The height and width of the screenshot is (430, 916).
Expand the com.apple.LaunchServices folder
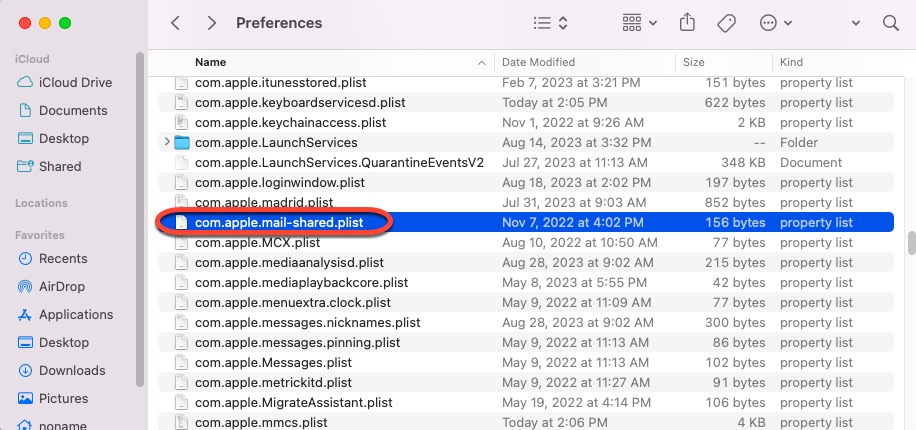[167, 142]
